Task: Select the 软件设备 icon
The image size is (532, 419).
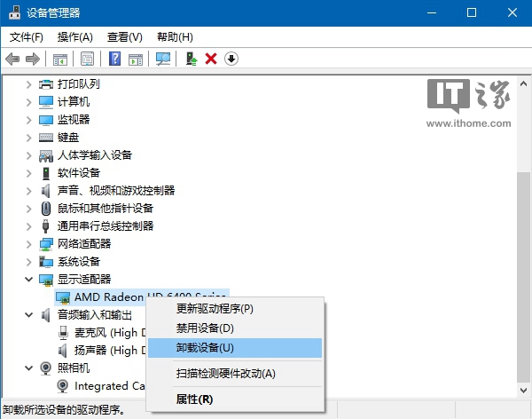Action: [x=46, y=173]
